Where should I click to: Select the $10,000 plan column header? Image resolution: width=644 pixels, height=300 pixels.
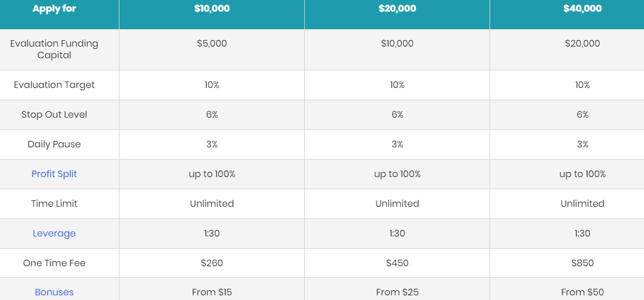pyautogui.click(x=212, y=9)
